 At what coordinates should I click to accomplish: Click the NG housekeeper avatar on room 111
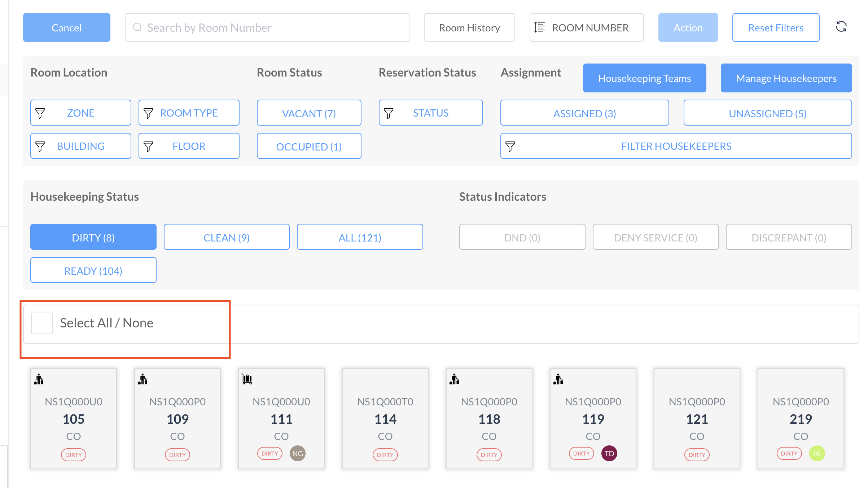coord(297,454)
